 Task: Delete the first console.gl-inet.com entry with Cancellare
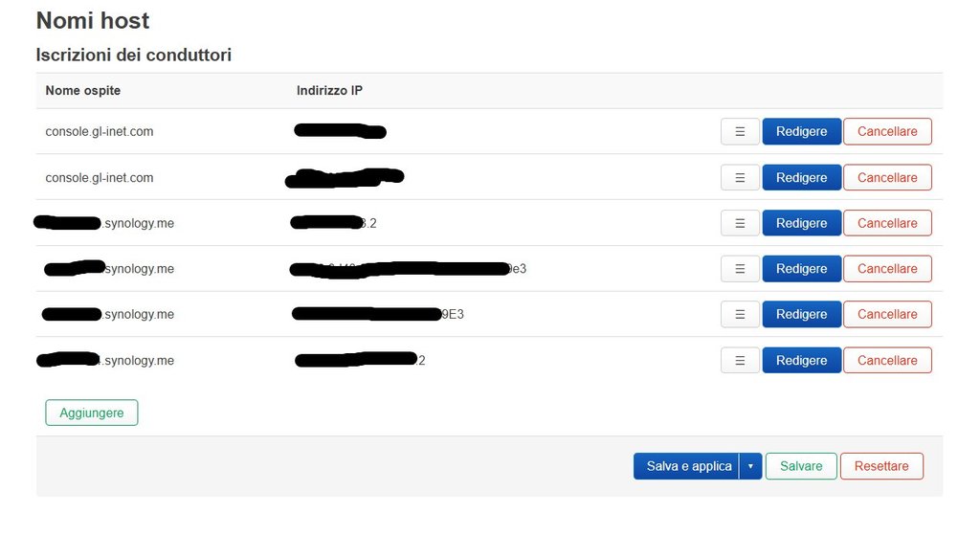click(887, 132)
